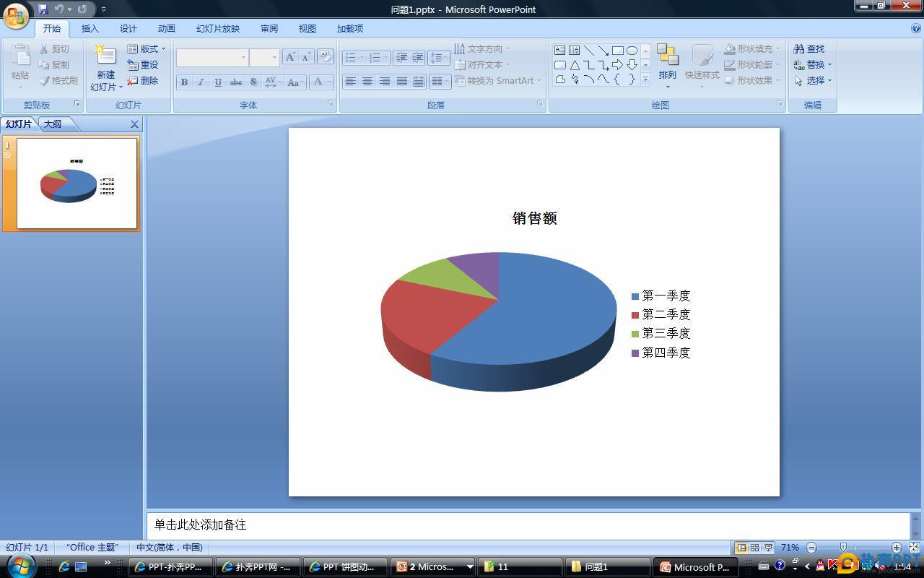Align text left
This screenshot has width=924, height=578.
click(350, 82)
